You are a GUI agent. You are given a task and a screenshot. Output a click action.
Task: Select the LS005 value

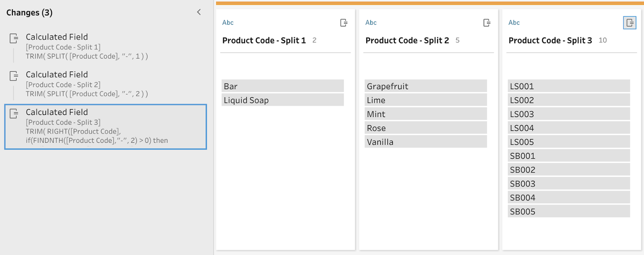click(x=569, y=141)
